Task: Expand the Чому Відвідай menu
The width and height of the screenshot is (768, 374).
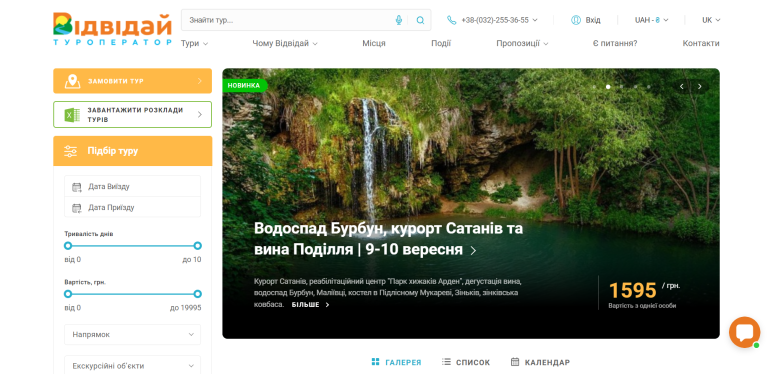Action: [285, 44]
